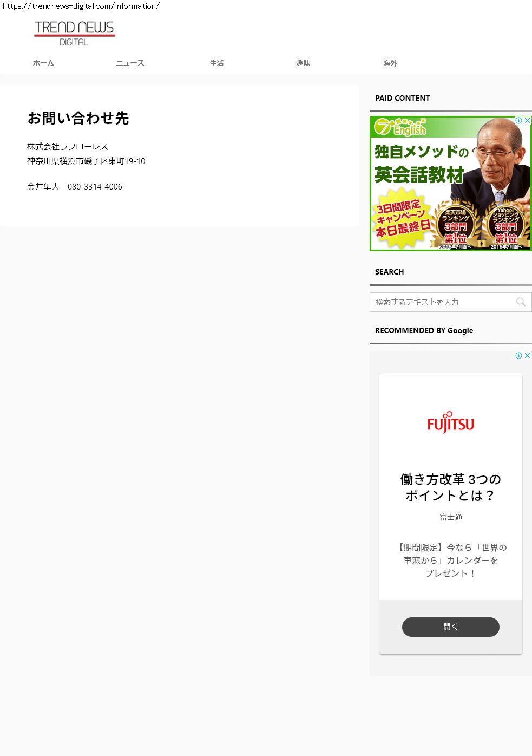Image resolution: width=532 pixels, height=756 pixels.
Task: Click the 開く button in Fujitsu ad
Action: [451, 627]
